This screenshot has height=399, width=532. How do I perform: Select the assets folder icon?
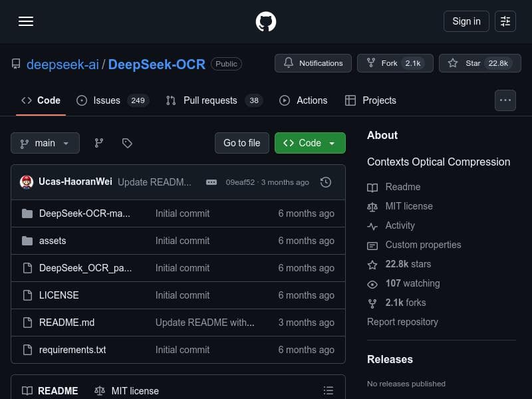point(27,241)
